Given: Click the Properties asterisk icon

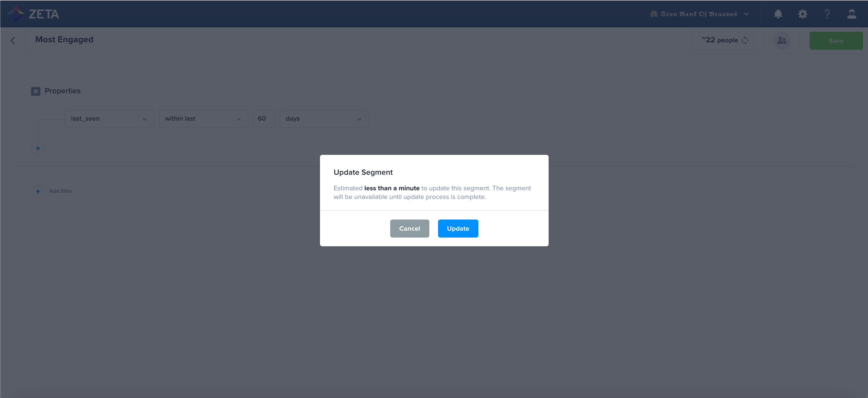Looking at the screenshot, I should pos(36,91).
